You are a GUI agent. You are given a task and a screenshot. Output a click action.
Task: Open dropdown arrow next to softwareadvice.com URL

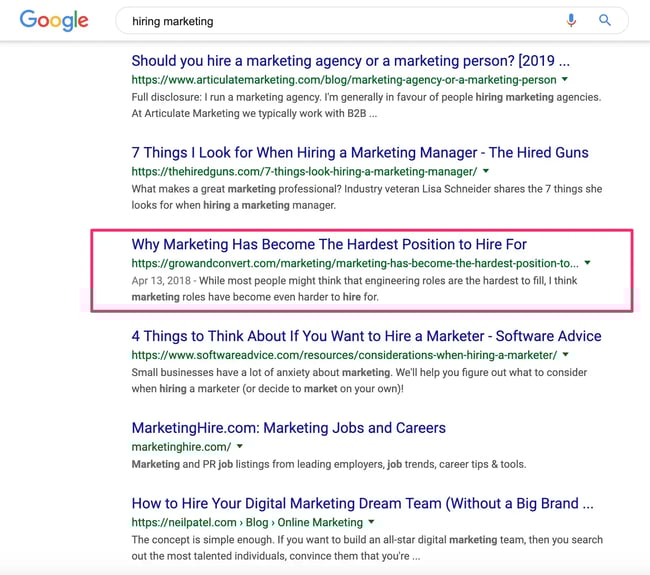(x=565, y=354)
